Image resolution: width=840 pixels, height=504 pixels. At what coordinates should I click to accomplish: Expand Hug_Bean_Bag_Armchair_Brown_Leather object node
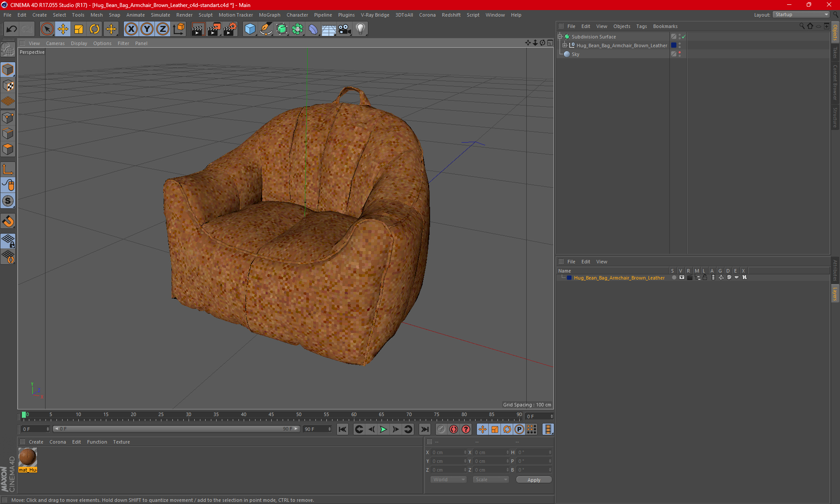(564, 45)
